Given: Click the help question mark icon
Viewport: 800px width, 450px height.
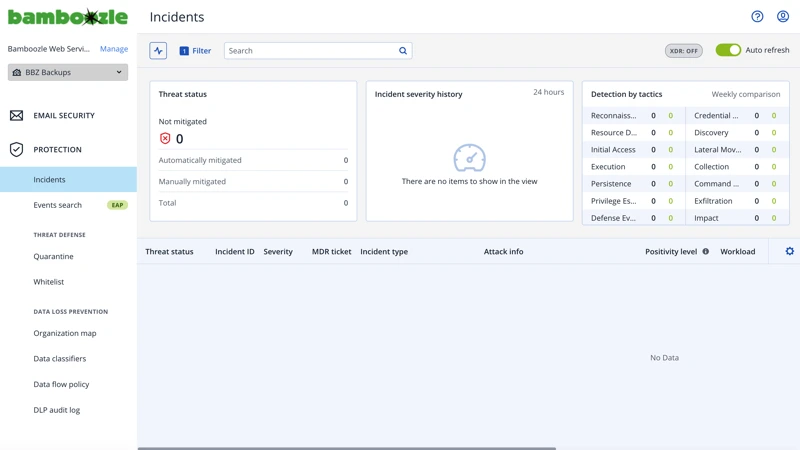Looking at the screenshot, I should 757,17.
